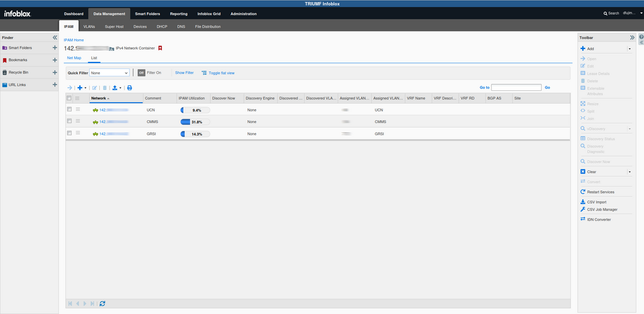Click the print icon in grid toolbar
Image resolution: width=644 pixels, height=314 pixels.
point(129,88)
